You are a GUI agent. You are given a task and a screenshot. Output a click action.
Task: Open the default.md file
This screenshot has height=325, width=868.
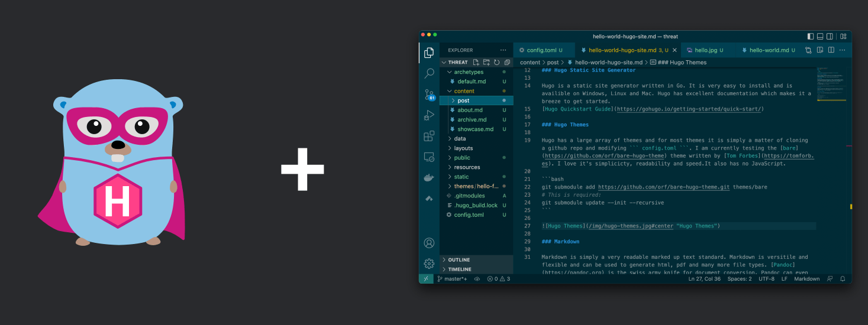476,82
